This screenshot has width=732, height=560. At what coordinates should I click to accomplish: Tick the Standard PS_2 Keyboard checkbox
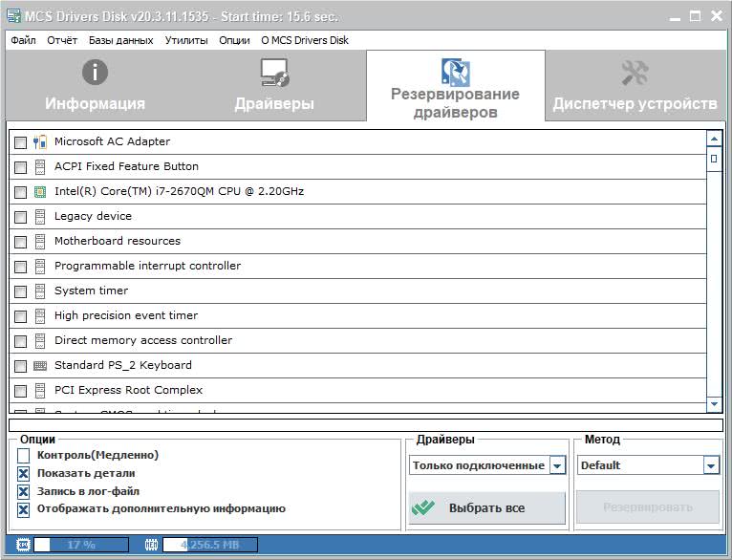pyautogui.click(x=20, y=366)
